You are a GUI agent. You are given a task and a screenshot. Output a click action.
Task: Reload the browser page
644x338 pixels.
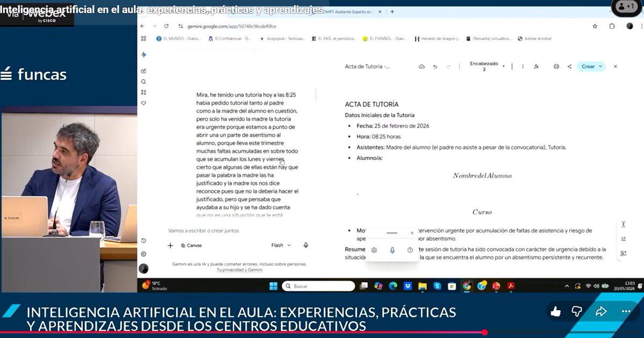(x=166, y=26)
